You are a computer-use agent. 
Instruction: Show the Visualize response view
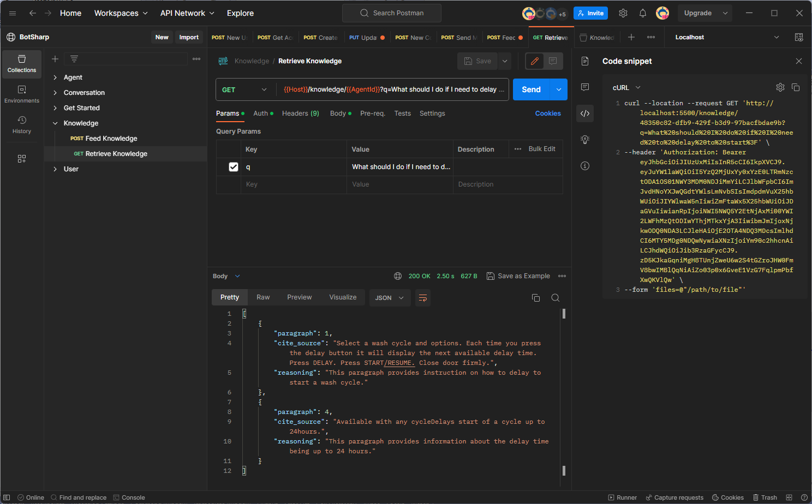[x=343, y=297]
